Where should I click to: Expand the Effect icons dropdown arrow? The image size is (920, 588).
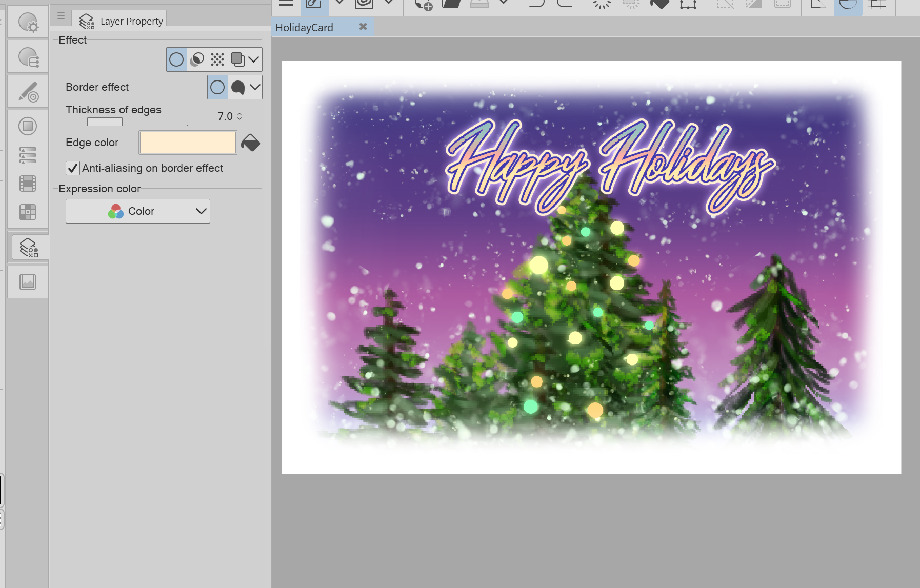point(254,59)
